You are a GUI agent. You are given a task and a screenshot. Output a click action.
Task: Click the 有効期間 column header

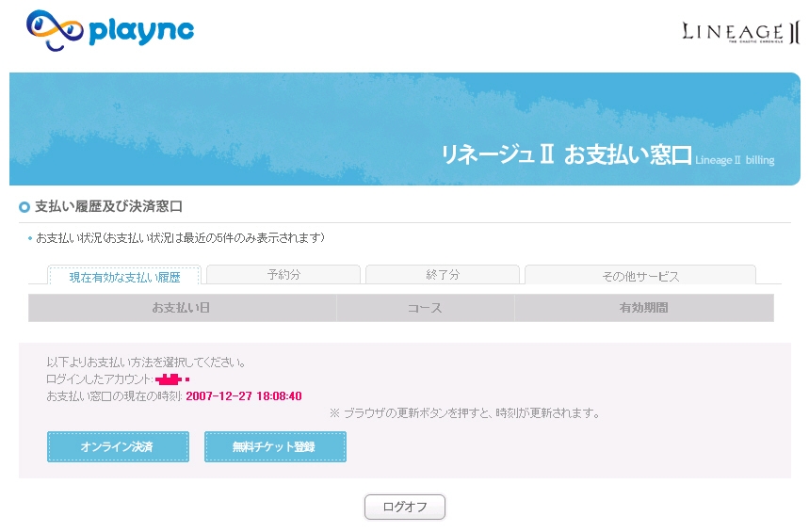(643, 308)
